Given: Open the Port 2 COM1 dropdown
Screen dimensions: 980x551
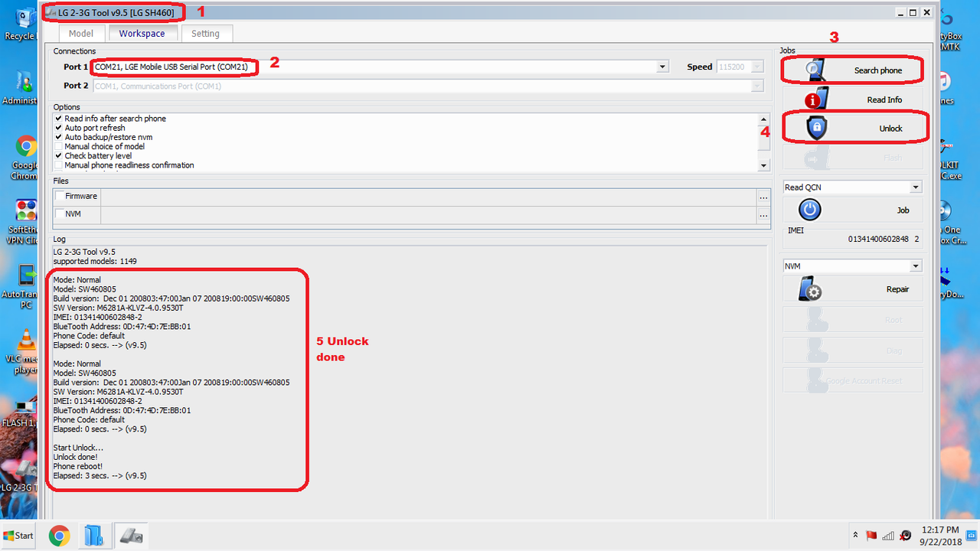Looking at the screenshot, I should tap(758, 86).
